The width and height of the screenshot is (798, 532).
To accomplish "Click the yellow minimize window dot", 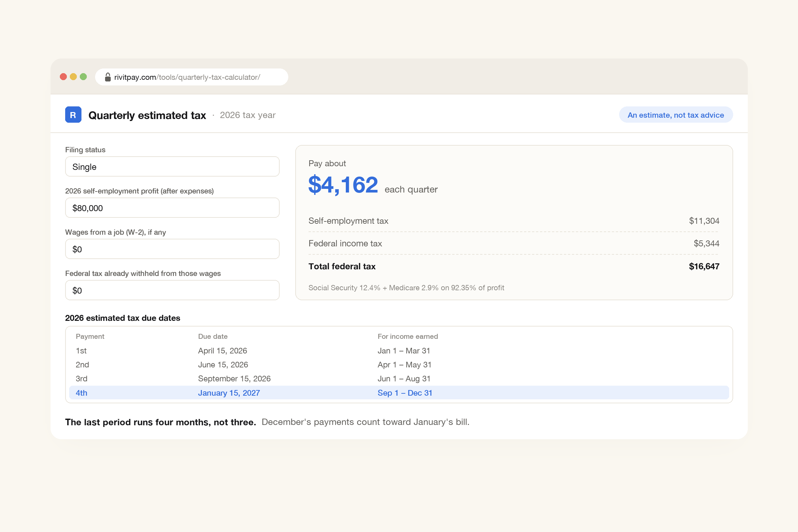I will pyautogui.click(x=73, y=77).
